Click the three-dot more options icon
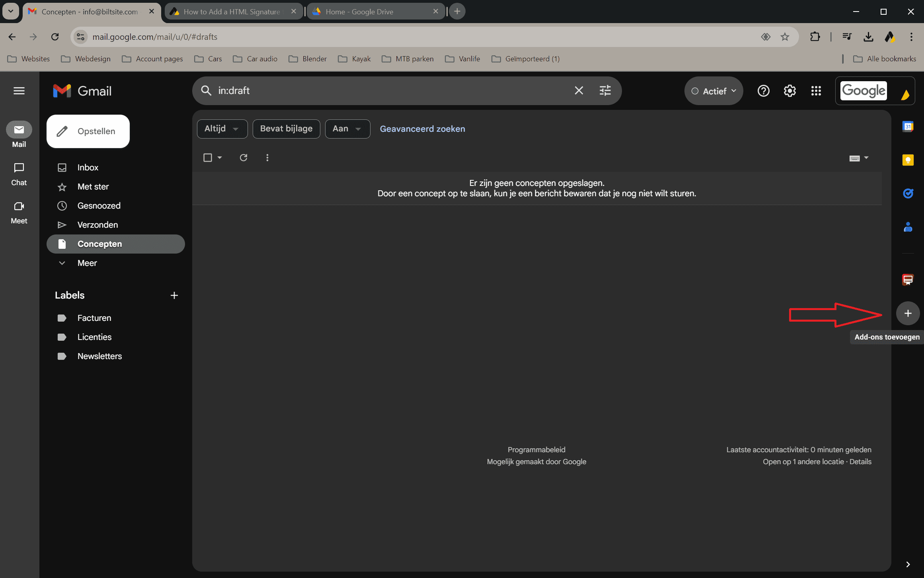Image resolution: width=924 pixels, height=578 pixels. point(268,157)
